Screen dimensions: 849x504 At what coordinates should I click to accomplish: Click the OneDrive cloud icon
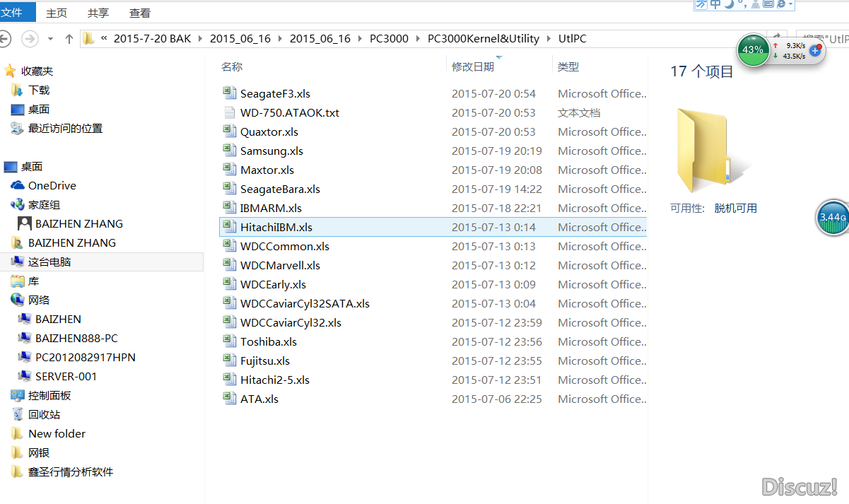click(x=17, y=185)
